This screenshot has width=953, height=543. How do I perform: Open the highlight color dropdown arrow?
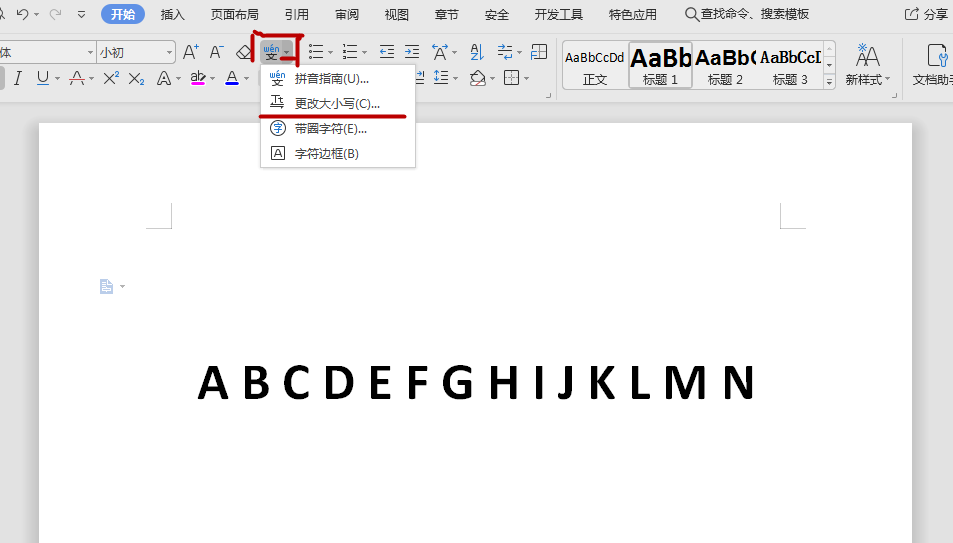click(213, 79)
